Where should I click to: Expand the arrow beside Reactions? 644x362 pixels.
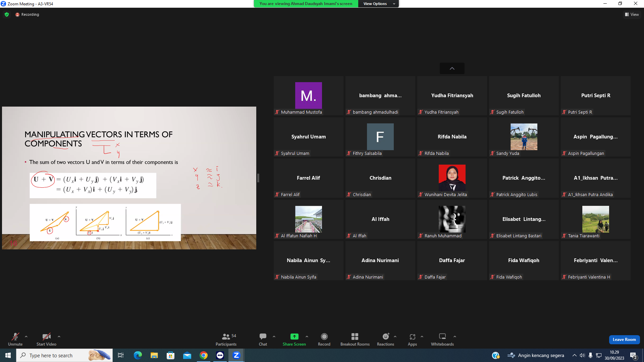[395, 337]
